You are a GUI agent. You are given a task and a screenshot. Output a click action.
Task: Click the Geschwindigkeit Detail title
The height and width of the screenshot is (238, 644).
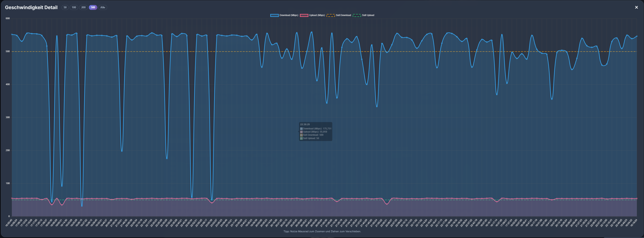(31, 7)
